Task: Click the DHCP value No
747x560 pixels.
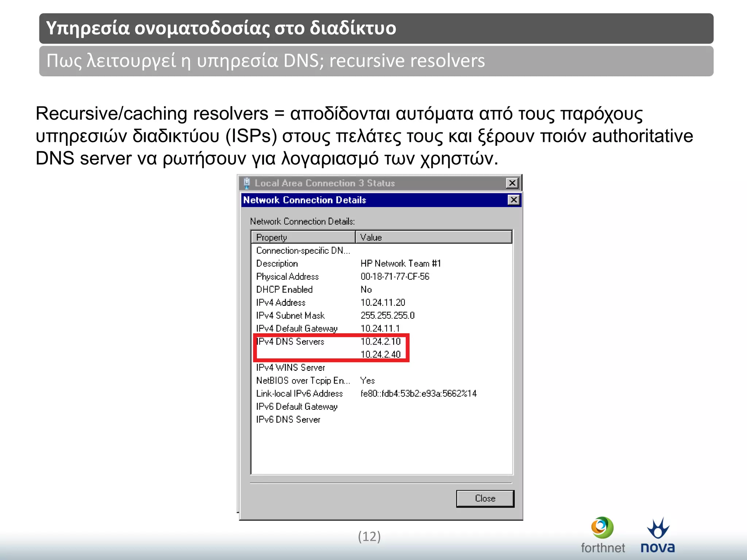Action: [x=366, y=289]
